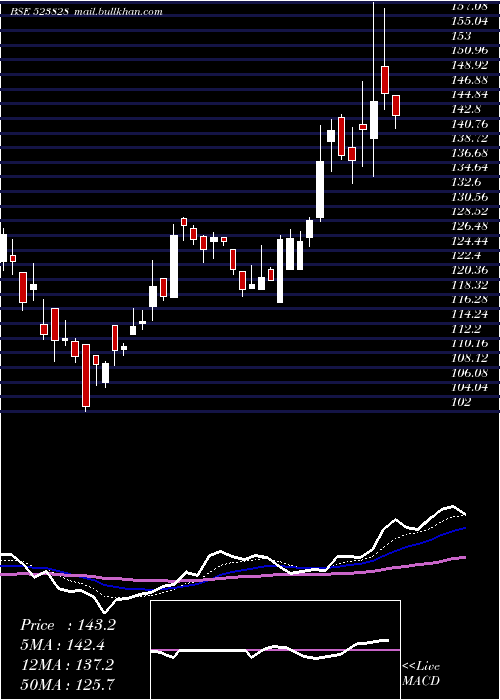500x700 pixels.
Task: Select the 153 price axis label
Action: pyautogui.click(x=462, y=36)
